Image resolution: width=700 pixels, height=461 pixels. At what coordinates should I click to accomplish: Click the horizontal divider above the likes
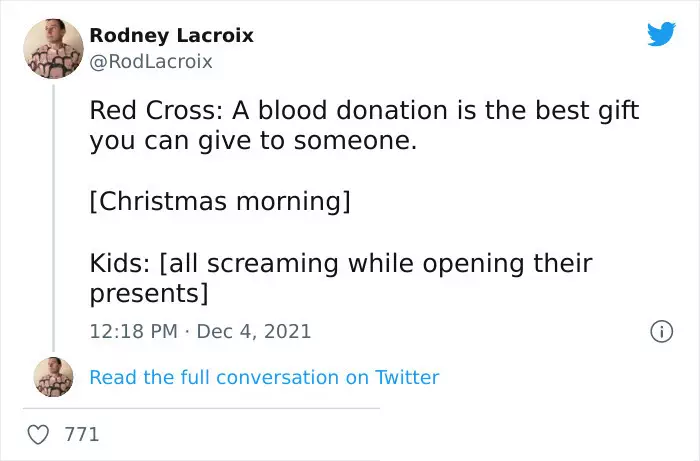click(201, 408)
